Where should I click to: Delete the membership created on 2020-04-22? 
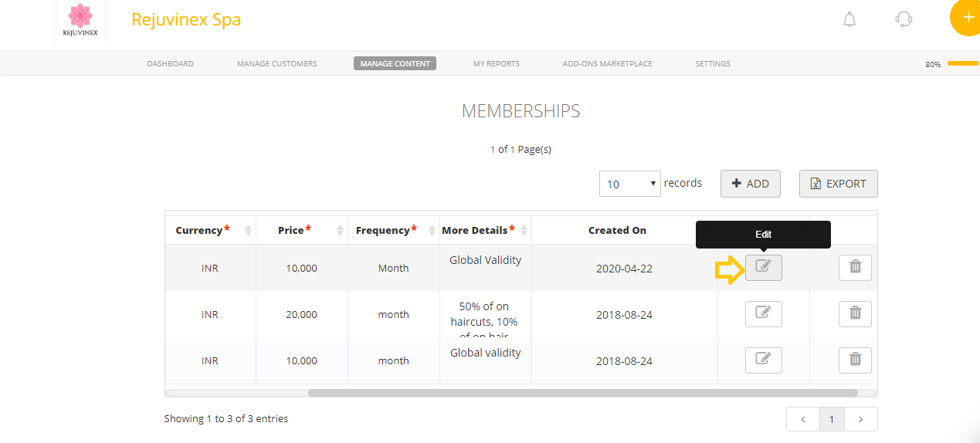pyautogui.click(x=855, y=268)
